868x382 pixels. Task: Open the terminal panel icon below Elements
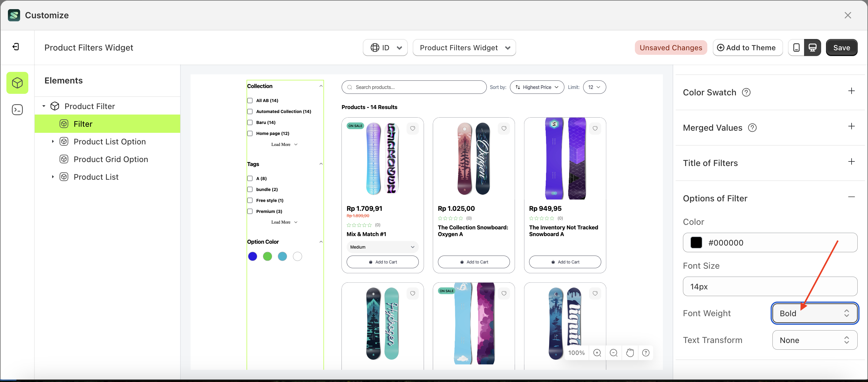[17, 109]
